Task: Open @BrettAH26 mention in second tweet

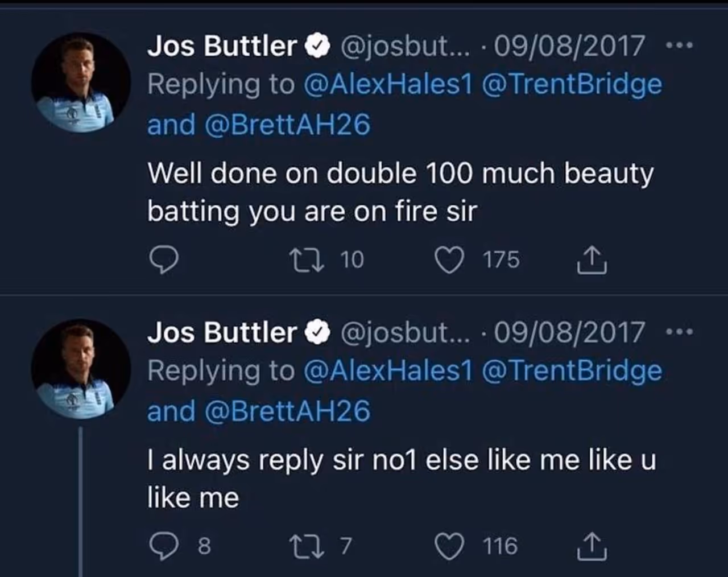Action: point(287,411)
